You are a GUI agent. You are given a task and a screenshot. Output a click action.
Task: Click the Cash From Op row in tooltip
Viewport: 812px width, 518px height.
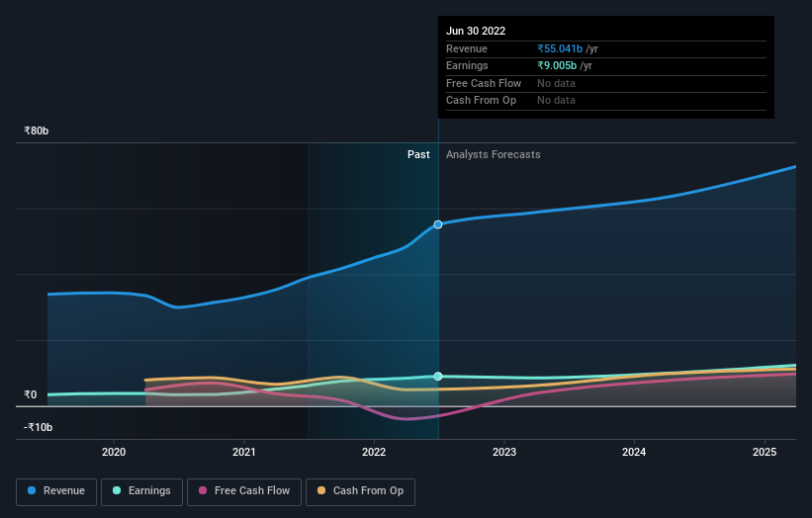pyautogui.click(x=606, y=101)
